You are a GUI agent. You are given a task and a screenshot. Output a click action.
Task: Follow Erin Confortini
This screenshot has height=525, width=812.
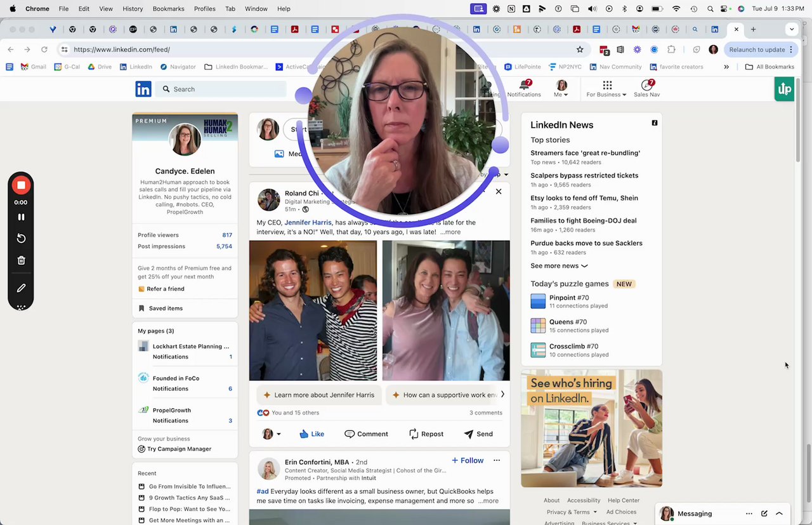[468, 460]
